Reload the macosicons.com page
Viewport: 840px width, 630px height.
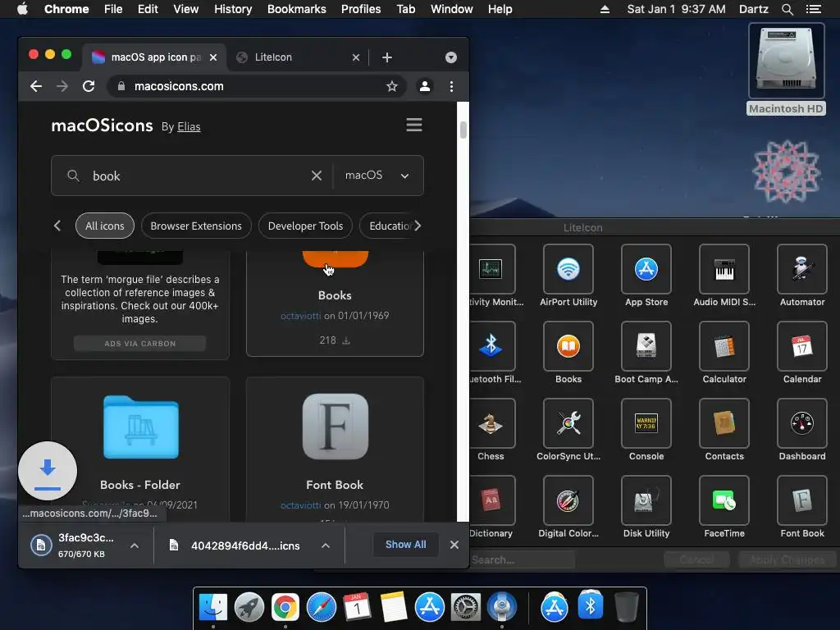pyautogui.click(x=89, y=86)
